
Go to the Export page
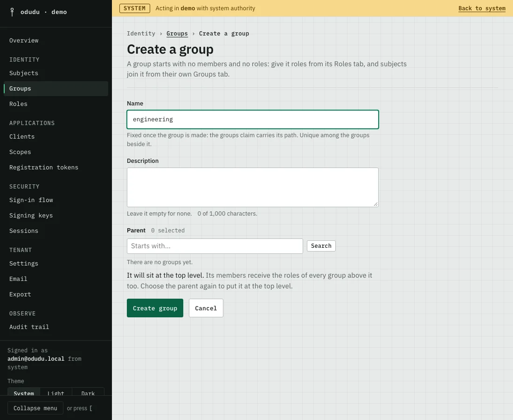(x=56, y=294)
